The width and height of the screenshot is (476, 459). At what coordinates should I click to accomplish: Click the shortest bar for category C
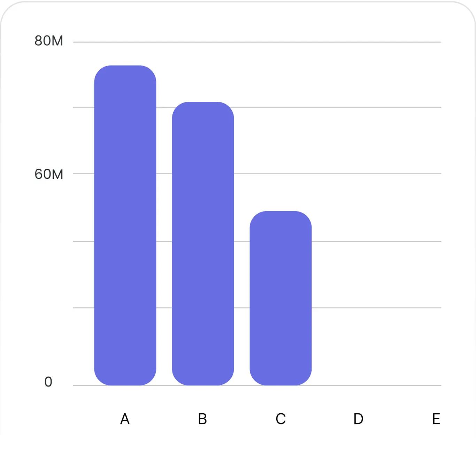(281, 298)
